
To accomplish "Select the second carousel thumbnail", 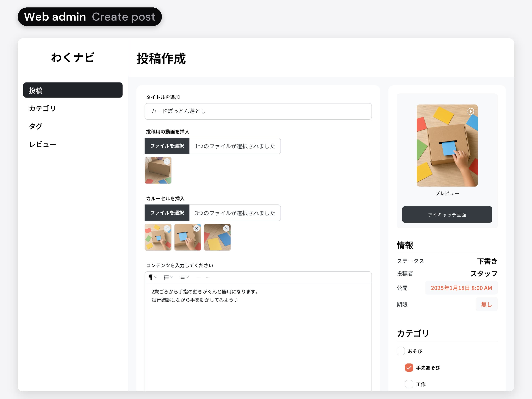I will 188,237.
